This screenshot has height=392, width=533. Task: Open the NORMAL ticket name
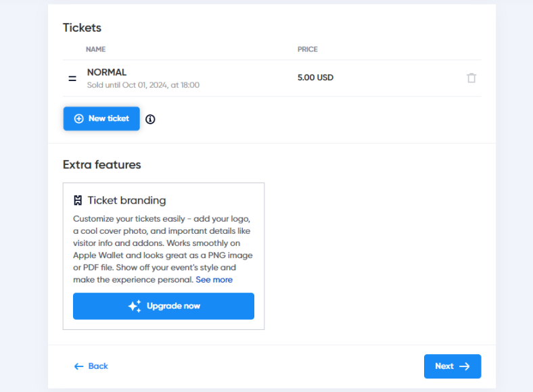coord(107,72)
